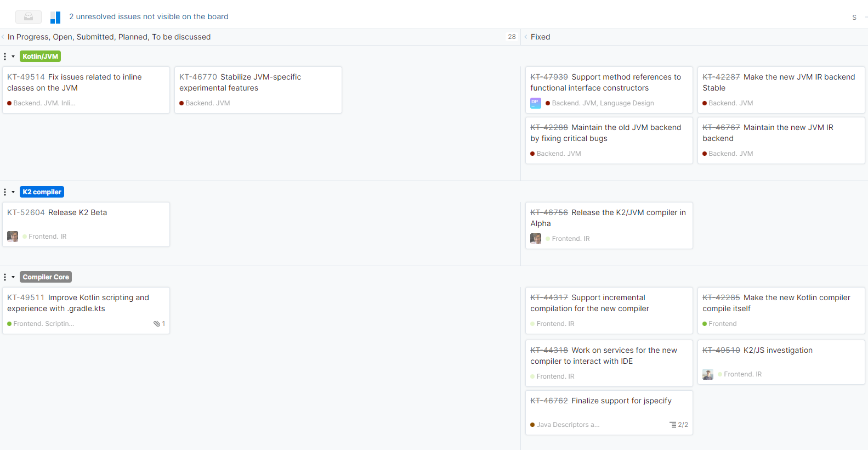This screenshot has height=450, width=868.
Task: Click the 'Fixed' column header title
Action: pos(540,37)
